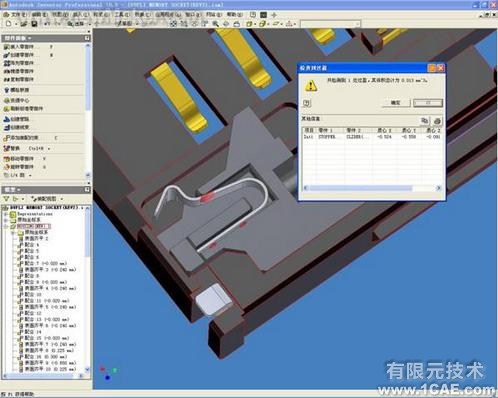Open the 视图 (View) menu
This screenshot has height=398, width=498.
coord(60,15)
